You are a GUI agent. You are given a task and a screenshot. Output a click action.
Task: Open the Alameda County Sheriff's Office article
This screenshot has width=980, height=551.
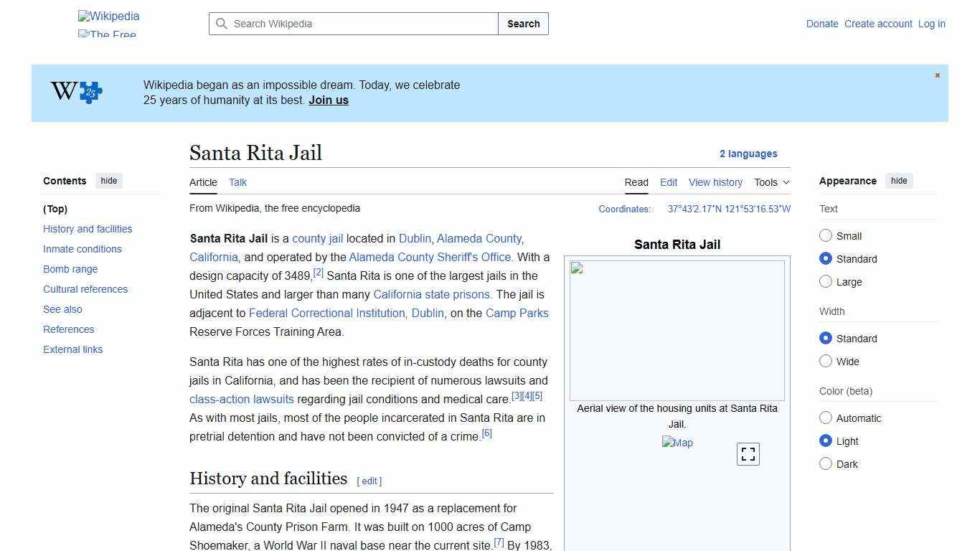[429, 257]
